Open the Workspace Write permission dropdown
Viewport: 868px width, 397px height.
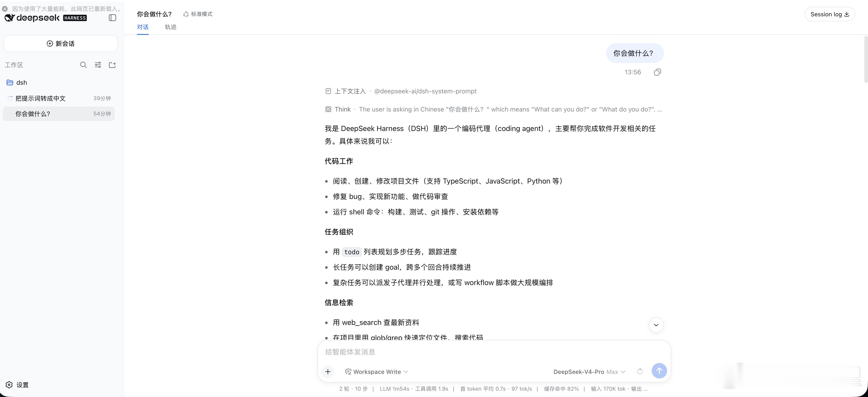click(x=377, y=372)
